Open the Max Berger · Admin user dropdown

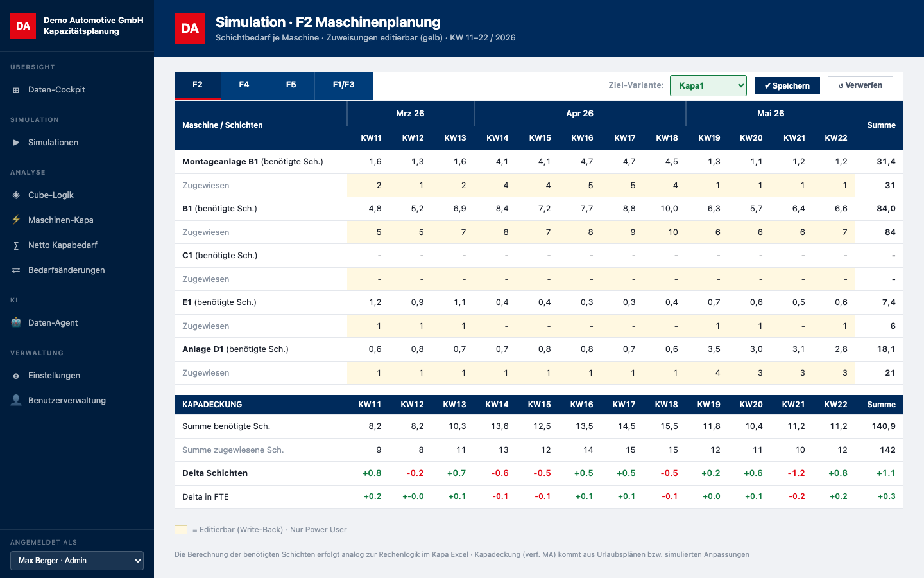77,561
